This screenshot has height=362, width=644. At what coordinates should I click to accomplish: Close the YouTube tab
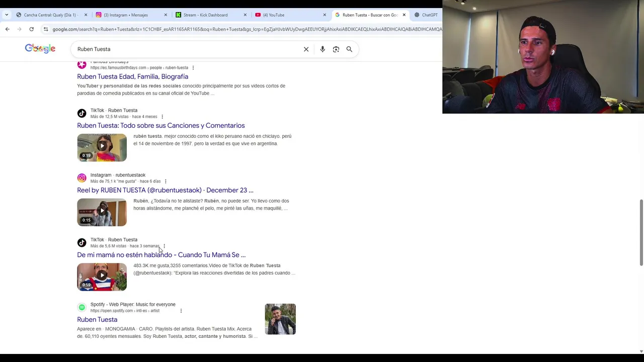325,15
